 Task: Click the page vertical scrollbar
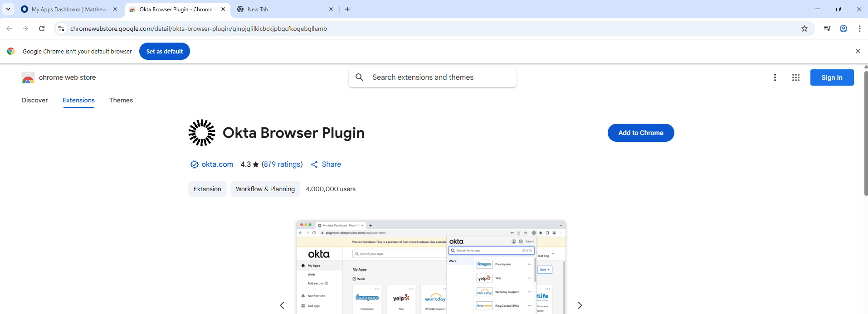[x=866, y=133]
